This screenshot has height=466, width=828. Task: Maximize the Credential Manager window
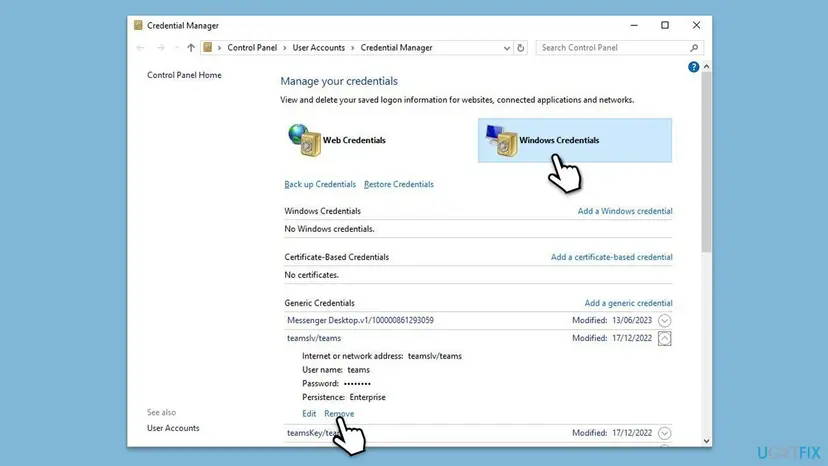(665, 25)
